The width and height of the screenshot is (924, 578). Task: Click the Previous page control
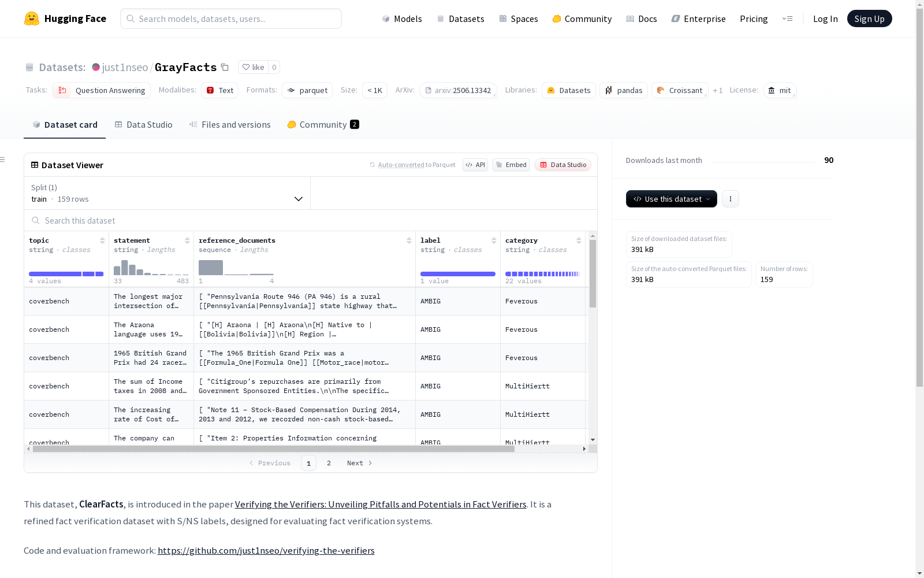click(x=270, y=463)
